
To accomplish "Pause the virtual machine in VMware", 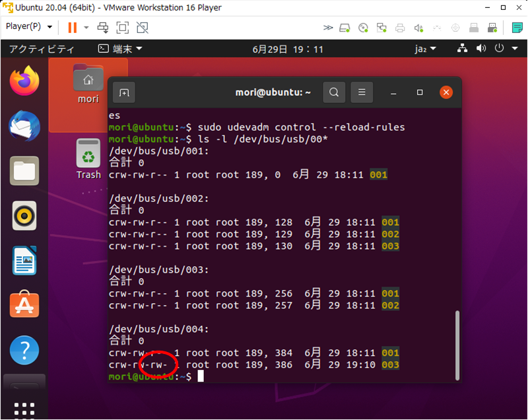I will pyautogui.click(x=73, y=28).
